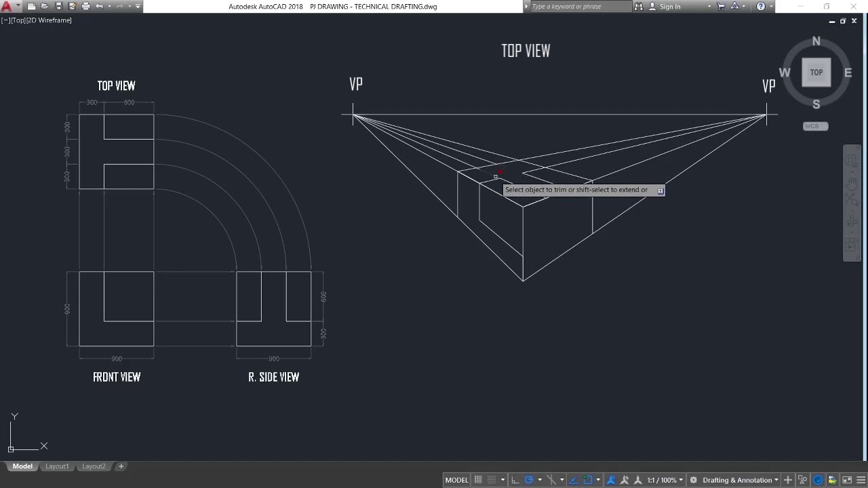Viewport: 868px width, 488px height.
Task: Toggle Ortho mode in status bar
Action: pyautogui.click(x=515, y=480)
